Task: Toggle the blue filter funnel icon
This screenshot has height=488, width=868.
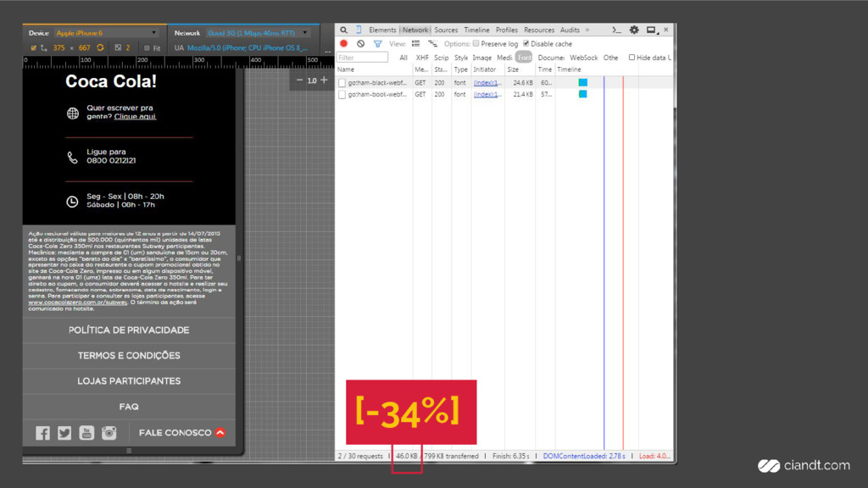Action: 377,43
